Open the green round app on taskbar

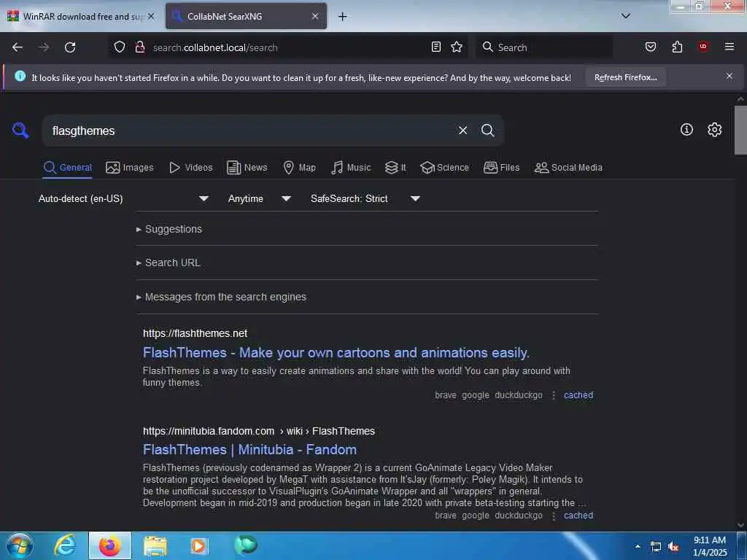point(246,545)
